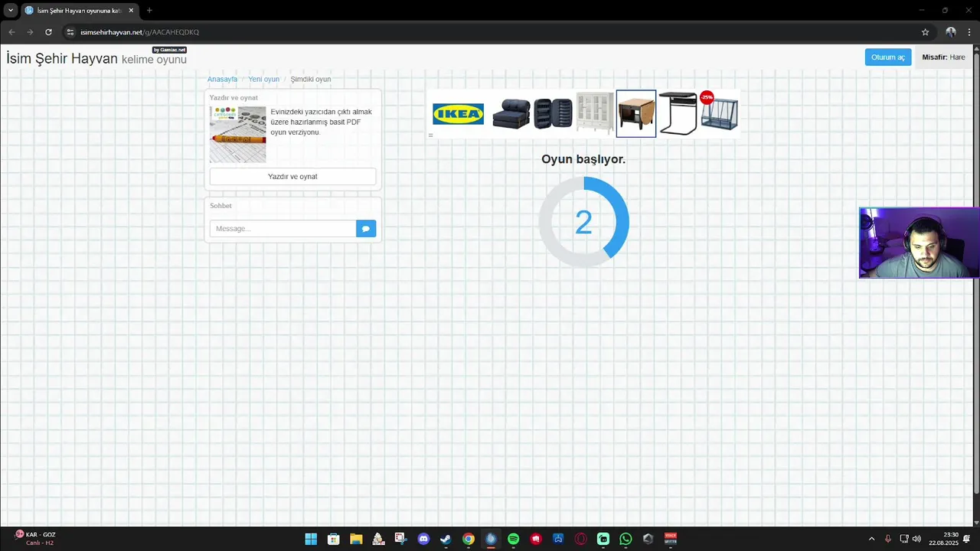Focus the chat Message input field
This screenshot has width=980, height=551.
[283, 228]
